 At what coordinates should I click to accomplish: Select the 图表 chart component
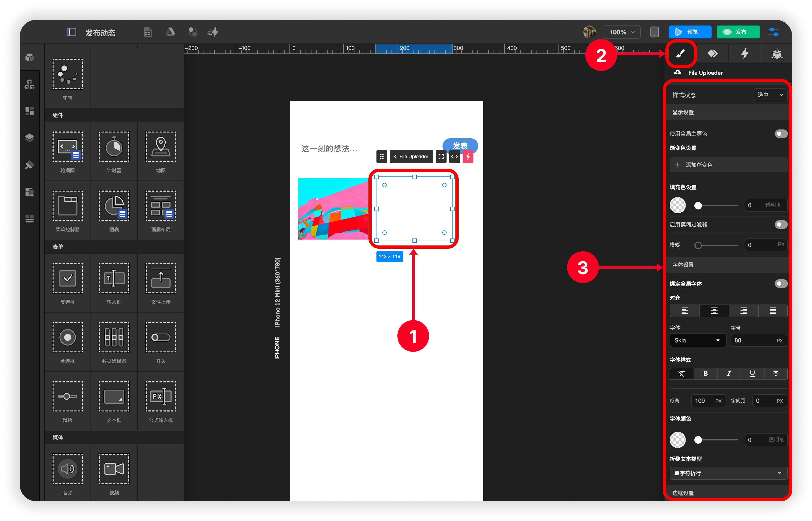pos(114,211)
